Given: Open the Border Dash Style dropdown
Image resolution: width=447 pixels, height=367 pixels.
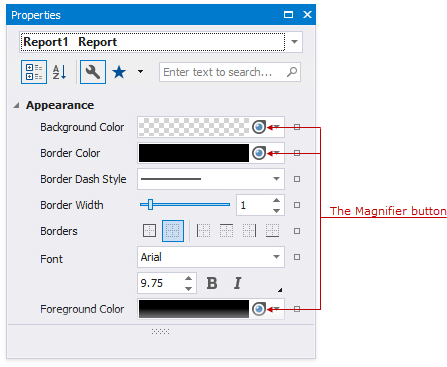Looking at the screenshot, I should (x=276, y=179).
